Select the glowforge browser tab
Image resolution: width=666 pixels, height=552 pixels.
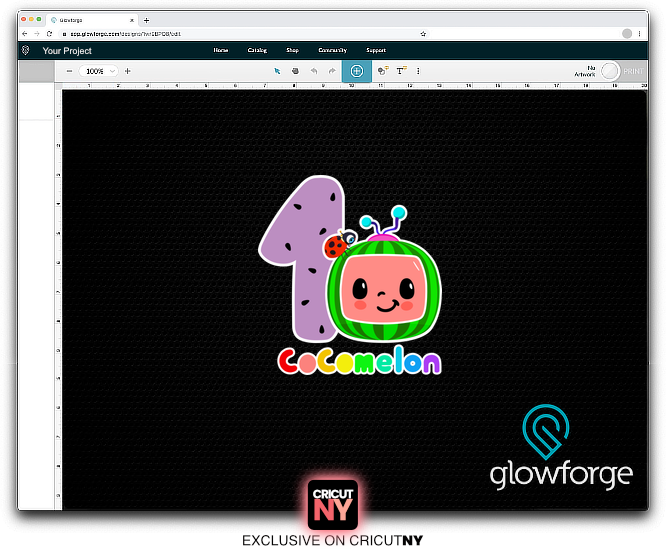coord(91,20)
